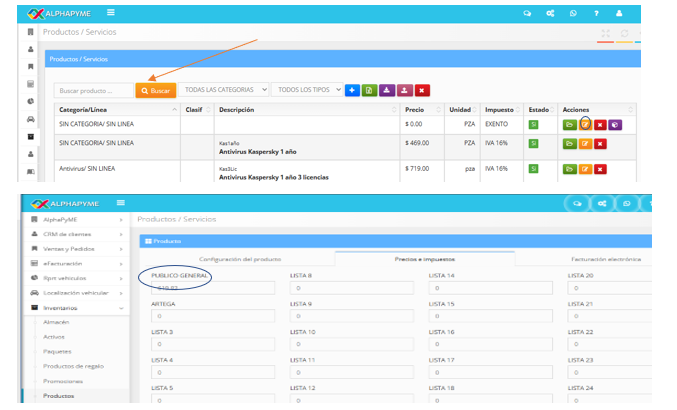The height and width of the screenshot is (410, 677).
Task: Toggle the green SI status of first product
Action: (534, 124)
